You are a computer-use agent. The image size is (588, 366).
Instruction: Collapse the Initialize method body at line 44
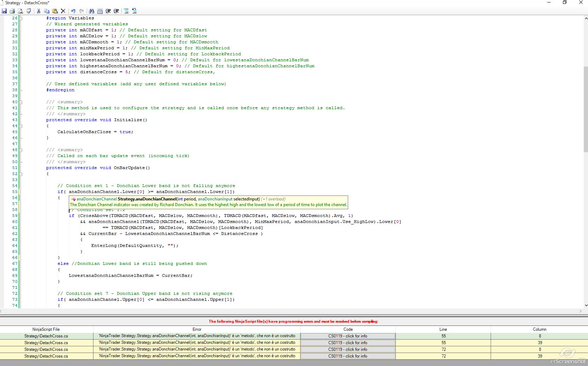tap(21, 126)
